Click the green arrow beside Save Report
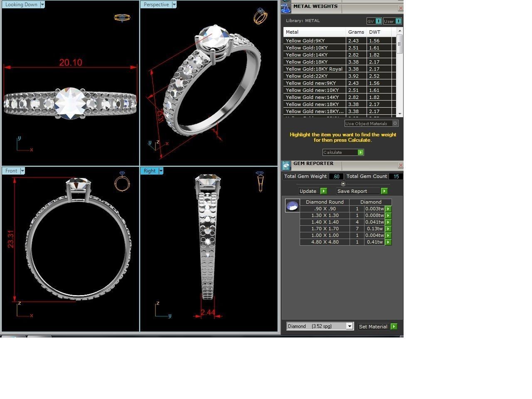This screenshot has height=399, width=532. tap(384, 191)
